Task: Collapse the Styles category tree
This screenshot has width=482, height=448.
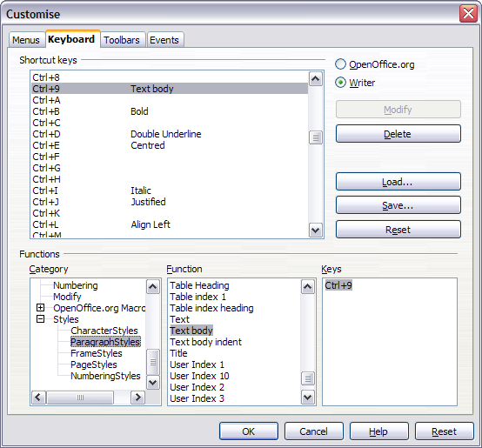Action: (40, 319)
